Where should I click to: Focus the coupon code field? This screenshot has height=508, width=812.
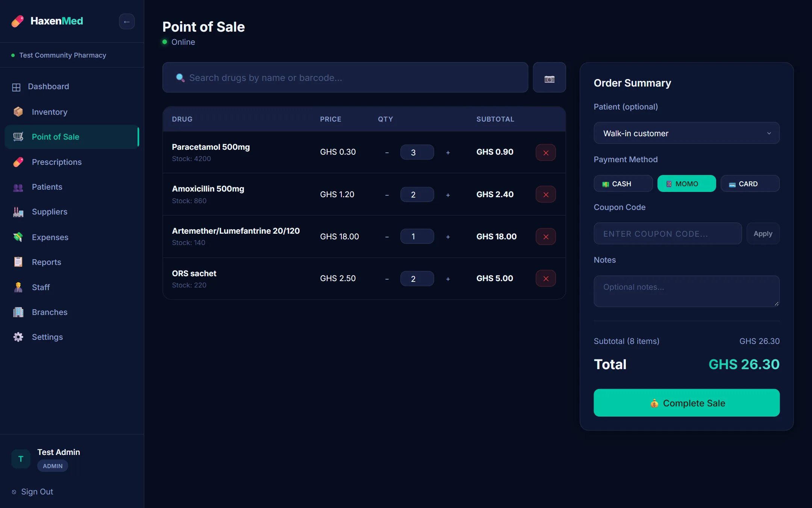coord(668,234)
